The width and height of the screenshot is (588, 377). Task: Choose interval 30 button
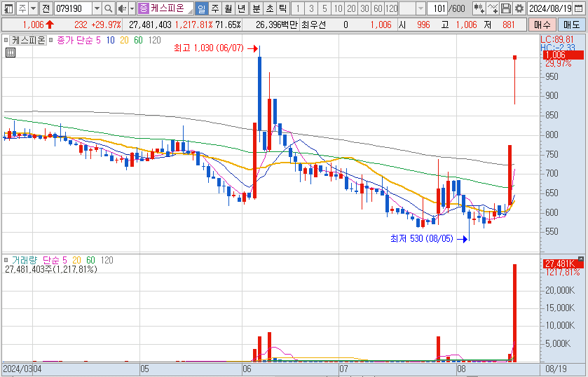click(364, 8)
